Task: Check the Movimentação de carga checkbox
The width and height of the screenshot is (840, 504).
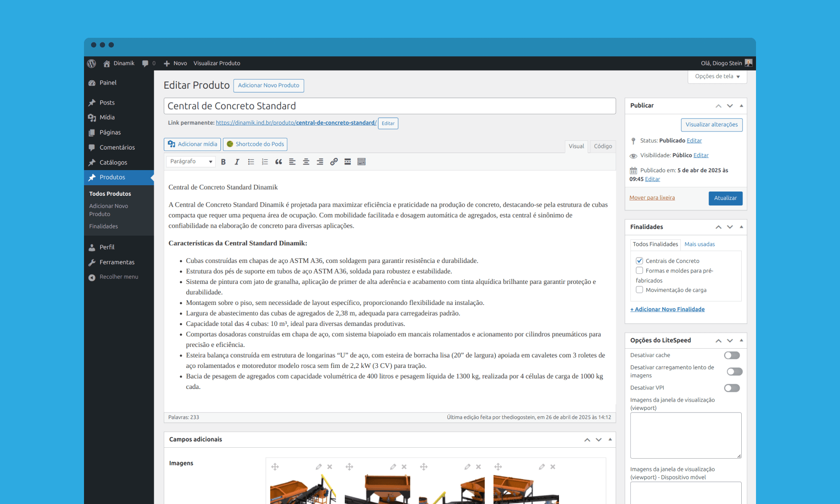Action: coord(639,290)
